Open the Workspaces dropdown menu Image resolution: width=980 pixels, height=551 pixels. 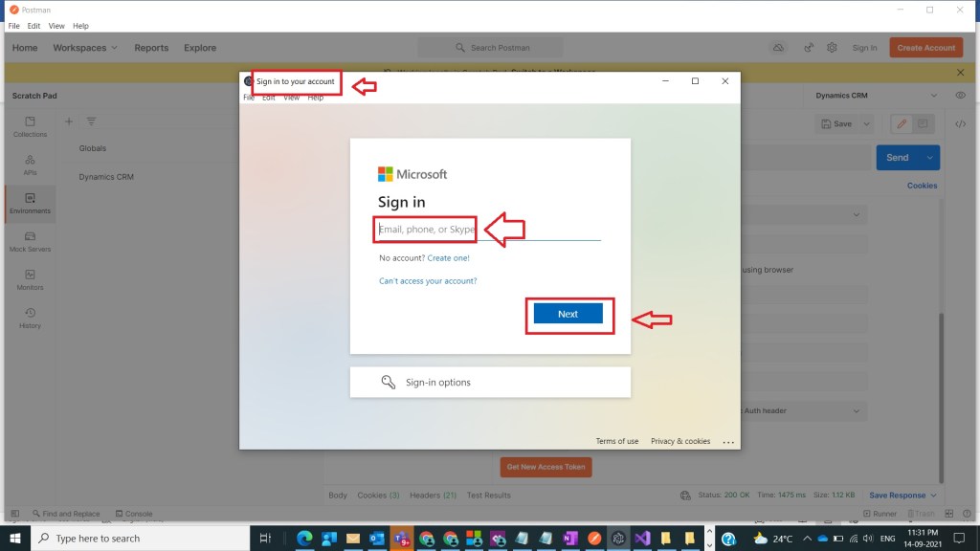(x=85, y=48)
